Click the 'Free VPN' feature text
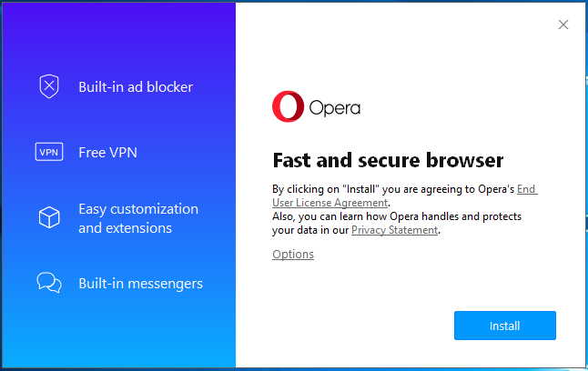 coord(108,153)
